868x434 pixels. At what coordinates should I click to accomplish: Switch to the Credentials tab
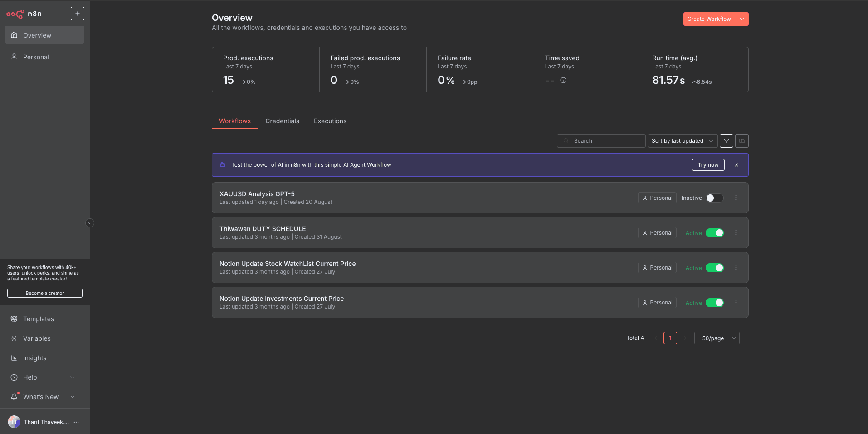pos(282,121)
